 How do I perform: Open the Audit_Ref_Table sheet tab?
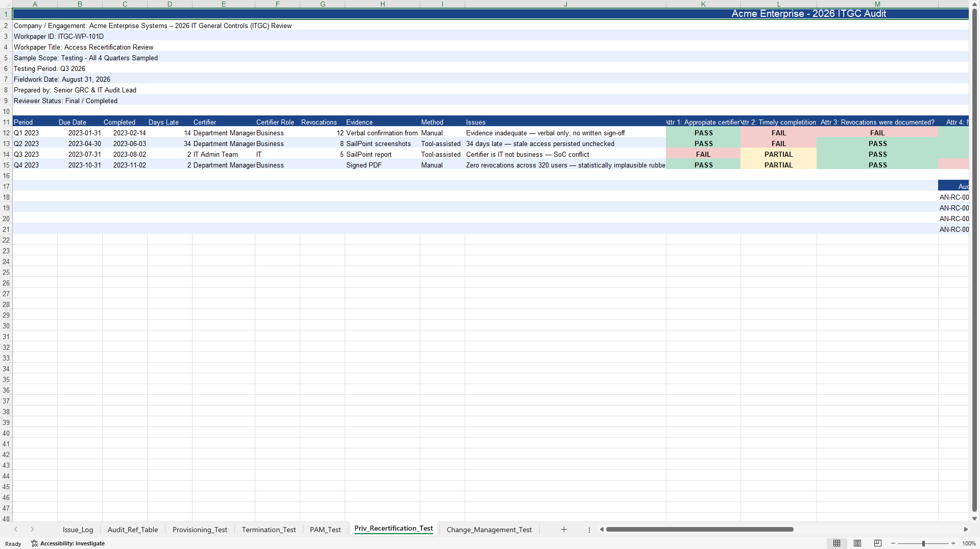[133, 530]
